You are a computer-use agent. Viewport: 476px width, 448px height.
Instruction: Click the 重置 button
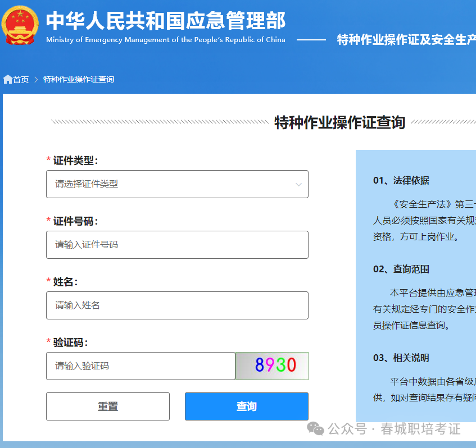(x=108, y=406)
